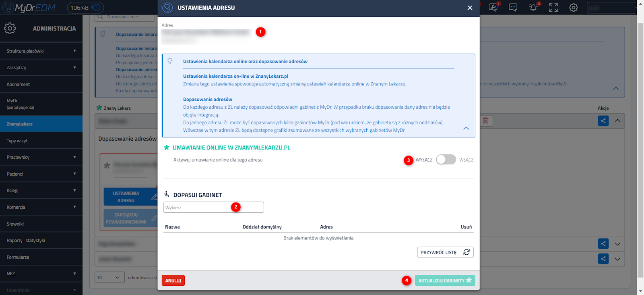Click Ustawienia adresu button in background
The width and height of the screenshot is (644, 295).
(x=131, y=197)
